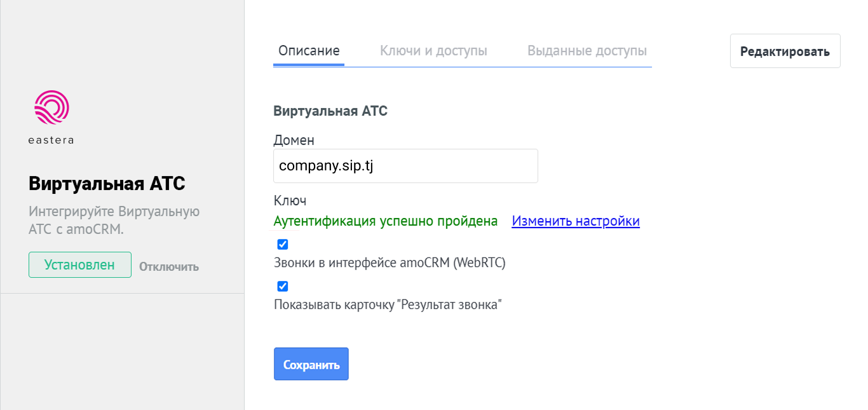Open the Изменить настройки link
Screen dimensions: 868x410
pyautogui.click(x=576, y=221)
